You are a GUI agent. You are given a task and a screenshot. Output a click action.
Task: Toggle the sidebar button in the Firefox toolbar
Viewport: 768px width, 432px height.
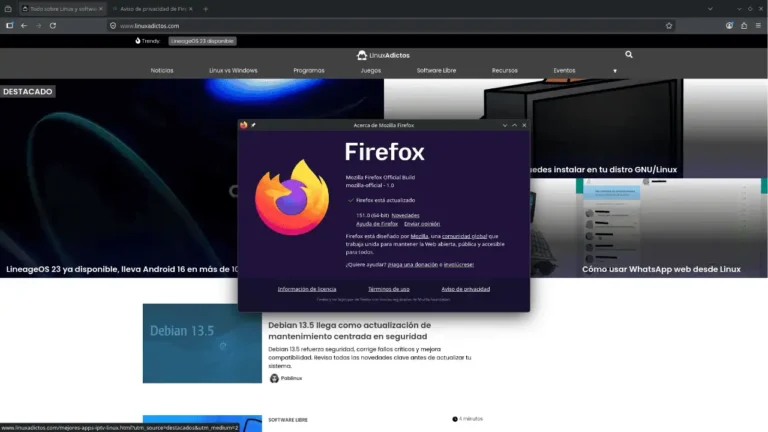[x=9, y=25]
